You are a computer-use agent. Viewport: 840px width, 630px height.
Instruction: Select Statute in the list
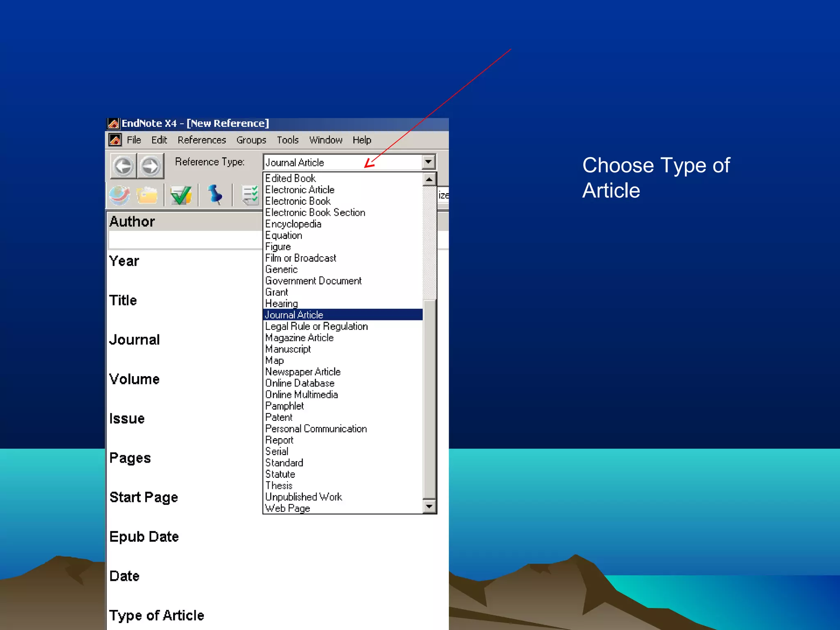342,475
